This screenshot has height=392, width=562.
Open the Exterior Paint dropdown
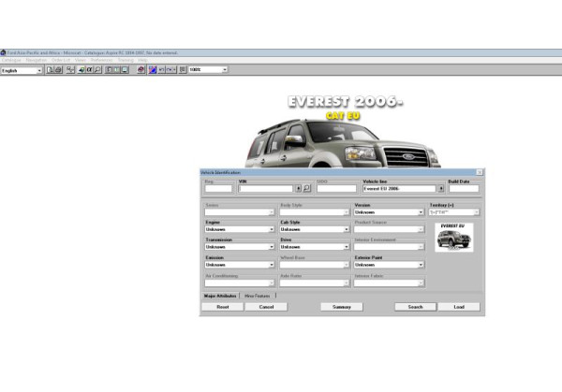click(x=421, y=265)
